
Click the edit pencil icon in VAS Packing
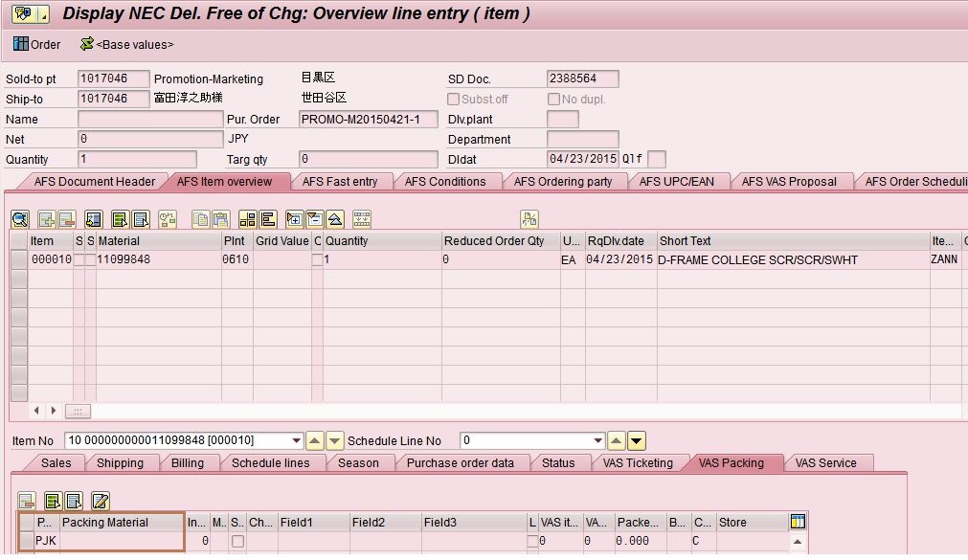pos(101,501)
